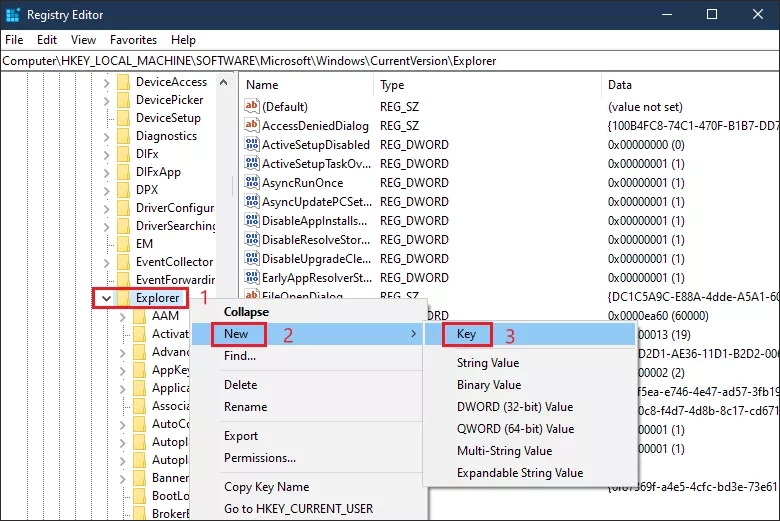Select Expandable String Value
This screenshot has width=780, height=521.
tap(530, 473)
